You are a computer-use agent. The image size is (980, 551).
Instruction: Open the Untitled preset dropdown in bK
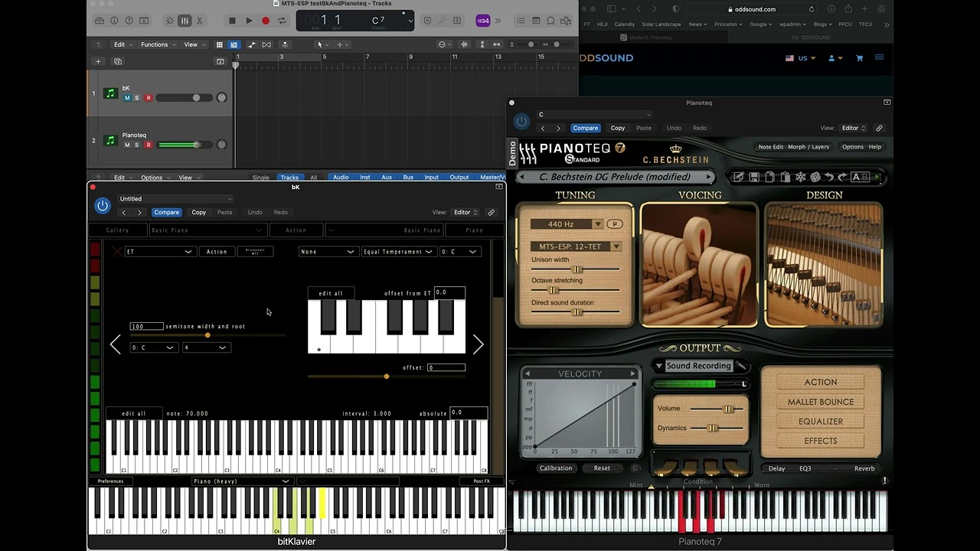click(x=175, y=199)
